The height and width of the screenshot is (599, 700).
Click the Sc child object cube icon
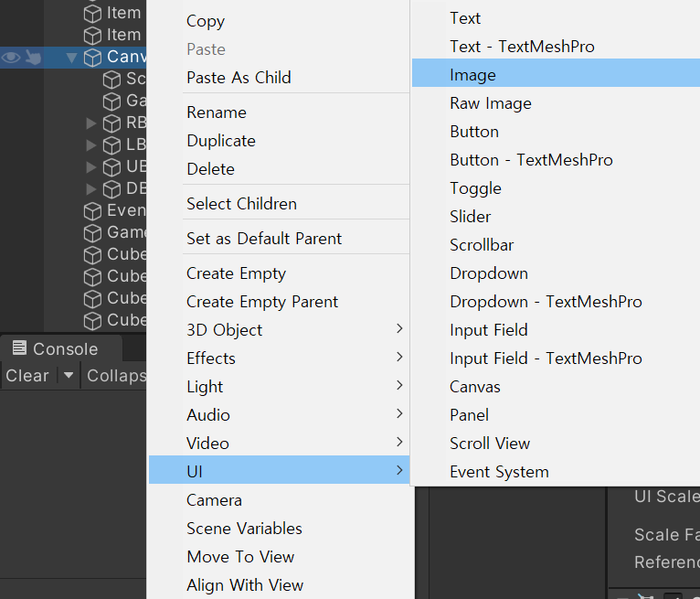point(111,80)
